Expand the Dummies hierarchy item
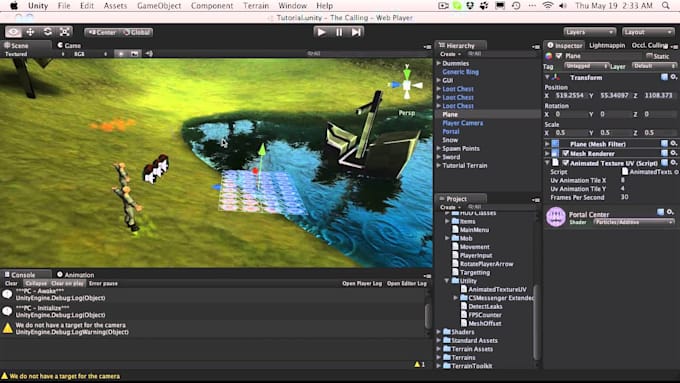 pos(438,63)
